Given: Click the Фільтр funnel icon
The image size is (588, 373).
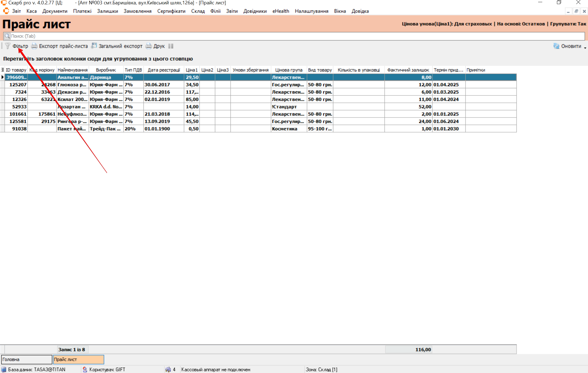Looking at the screenshot, I should 8,46.
